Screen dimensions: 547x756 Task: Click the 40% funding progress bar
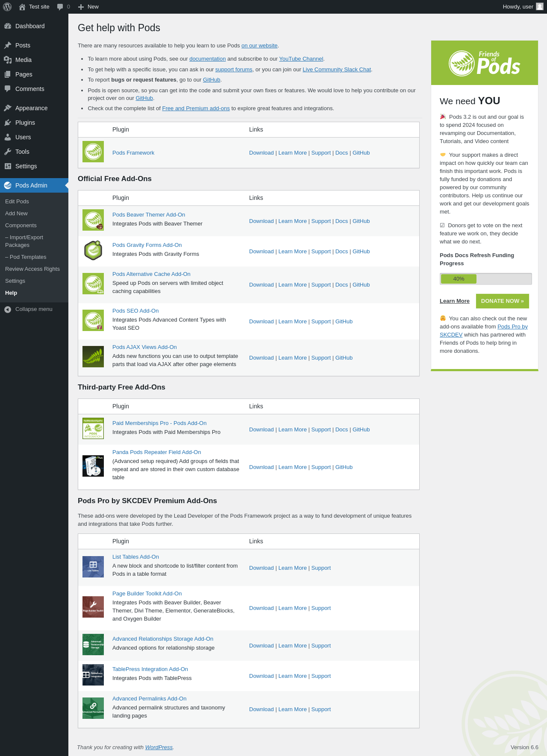(486, 279)
